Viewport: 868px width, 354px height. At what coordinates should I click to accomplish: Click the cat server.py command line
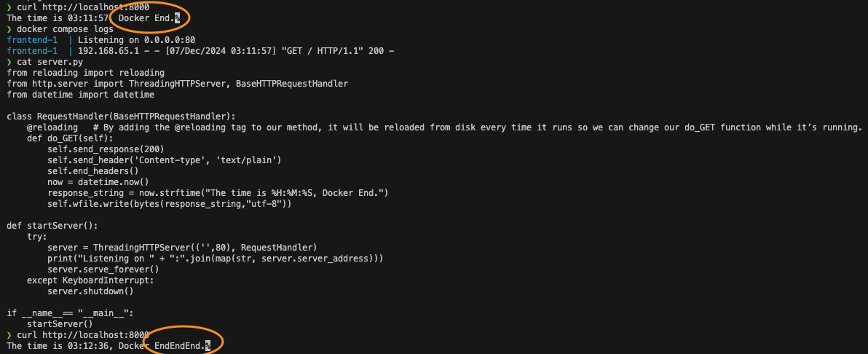[50, 62]
